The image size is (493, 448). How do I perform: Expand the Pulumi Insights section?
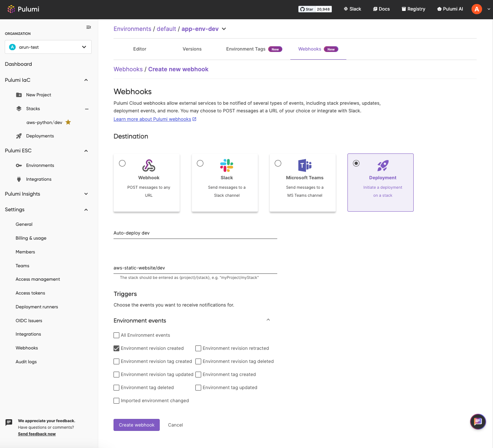pyautogui.click(x=86, y=194)
